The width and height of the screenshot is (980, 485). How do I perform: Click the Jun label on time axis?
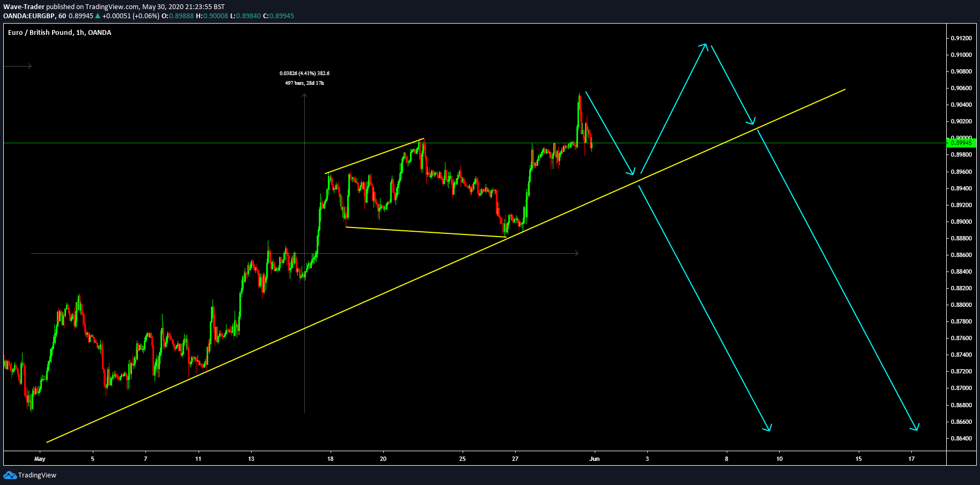coord(595,459)
